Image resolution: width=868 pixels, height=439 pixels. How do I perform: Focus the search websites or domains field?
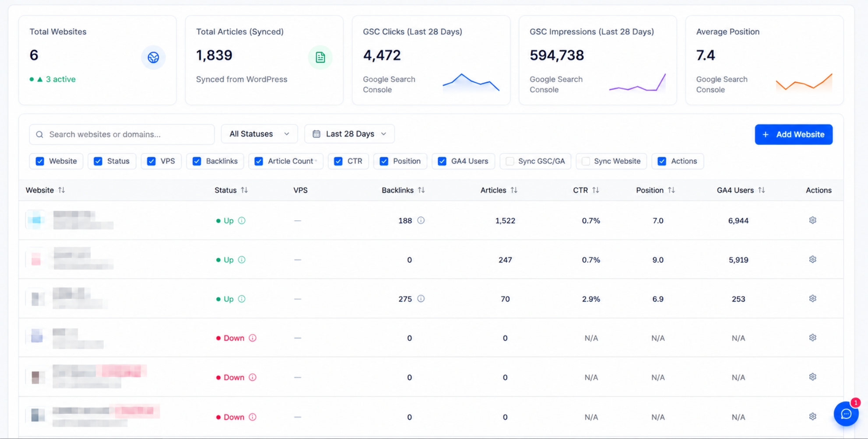click(122, 134)
